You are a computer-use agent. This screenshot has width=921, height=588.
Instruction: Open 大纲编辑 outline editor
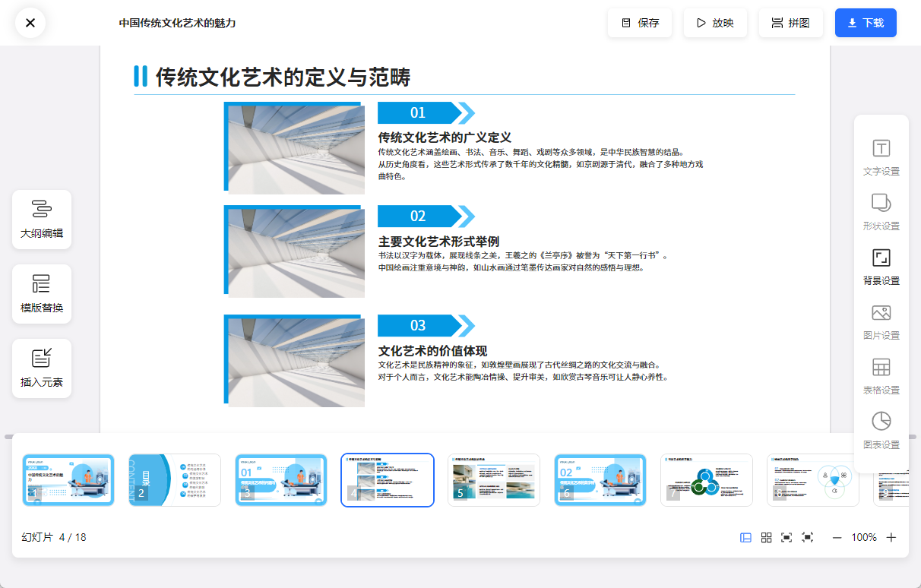tap(42, 220)
